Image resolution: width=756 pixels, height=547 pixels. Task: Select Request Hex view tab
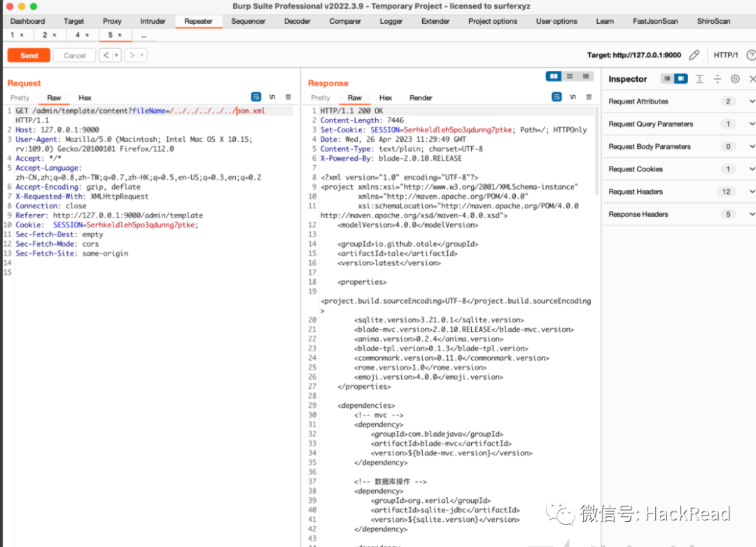[85, 98]
